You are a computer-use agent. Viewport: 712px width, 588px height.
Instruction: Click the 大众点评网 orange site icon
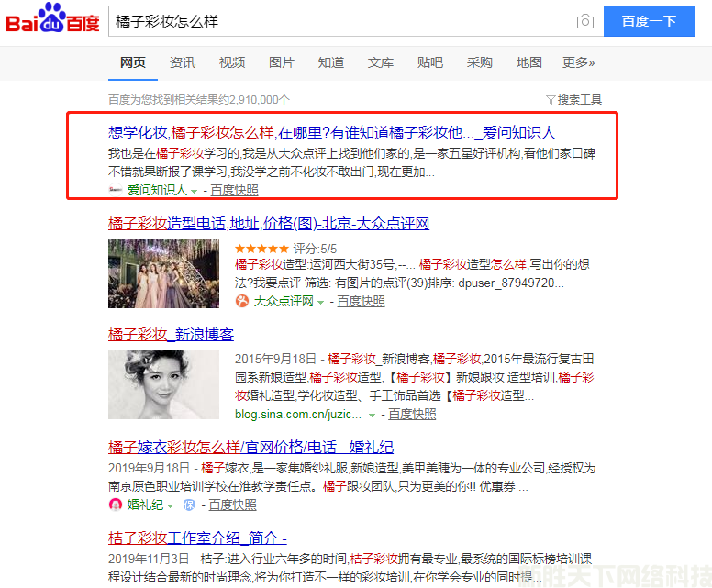pos(242,301)
